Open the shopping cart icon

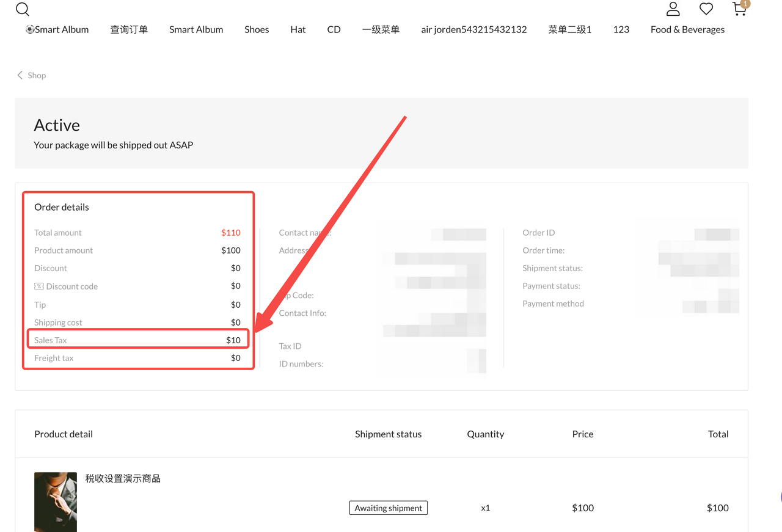pyautogui.click(x=739, y=9)
